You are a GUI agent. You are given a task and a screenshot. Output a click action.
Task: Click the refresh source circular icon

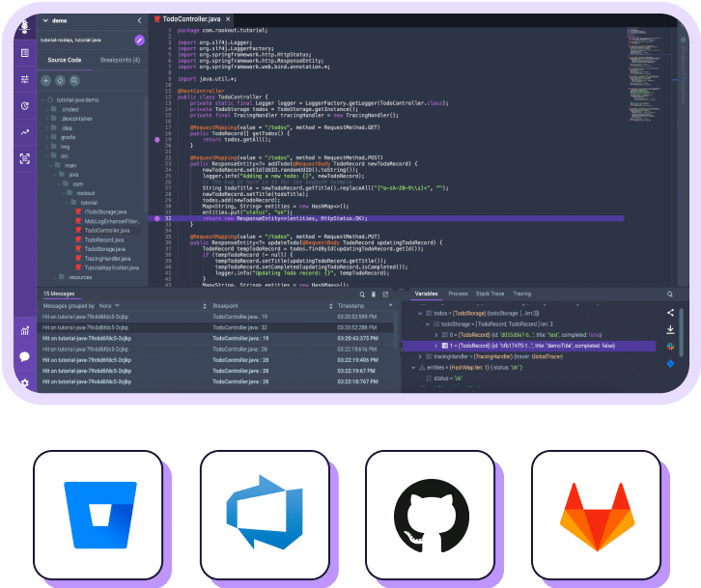coord(61,80)
